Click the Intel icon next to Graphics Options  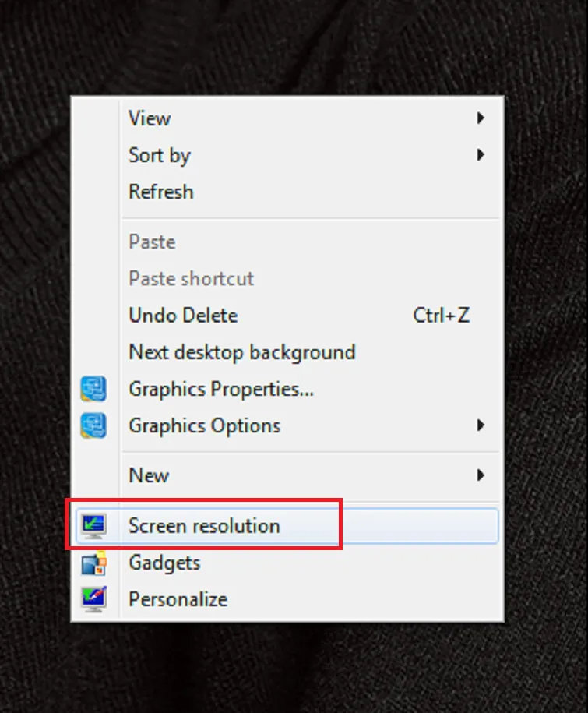[x=93, y=425]
